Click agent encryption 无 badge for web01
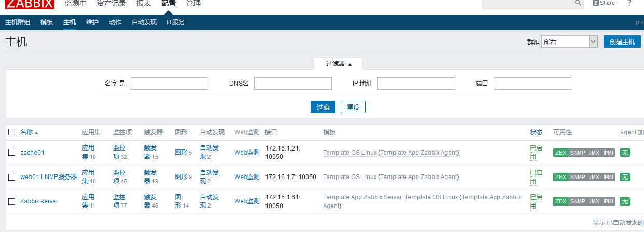Viewport: 644px width, 232px height. (x=625, y=177)
